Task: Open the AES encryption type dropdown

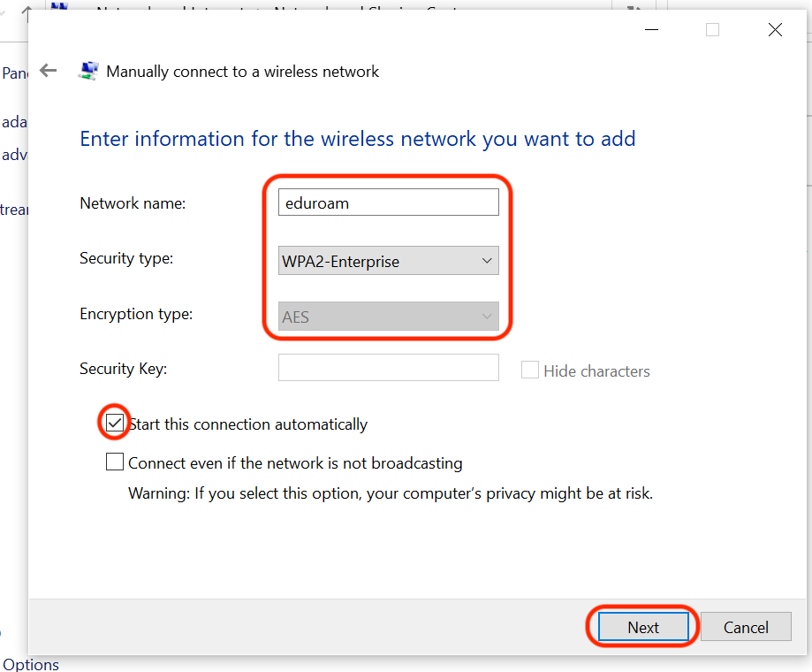Action: [389, 316]
